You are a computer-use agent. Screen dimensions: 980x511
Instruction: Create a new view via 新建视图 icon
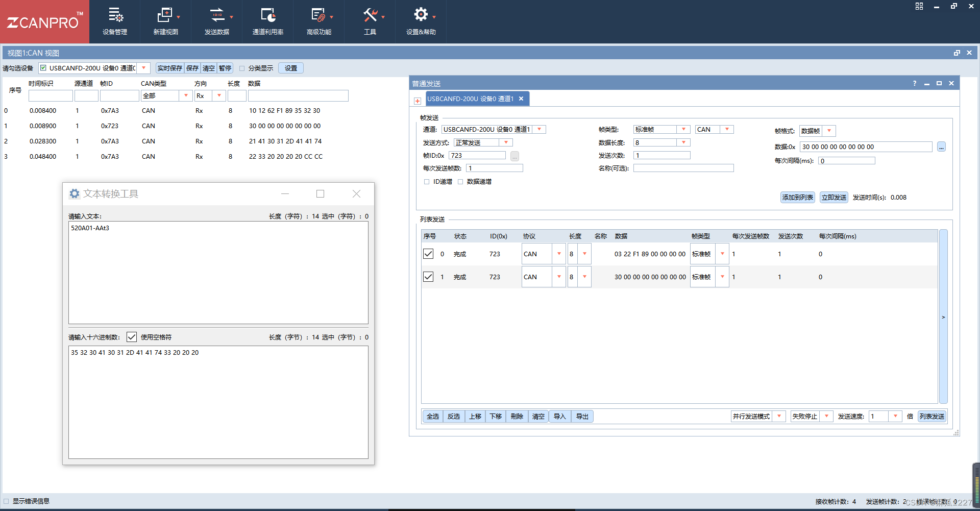165,21
